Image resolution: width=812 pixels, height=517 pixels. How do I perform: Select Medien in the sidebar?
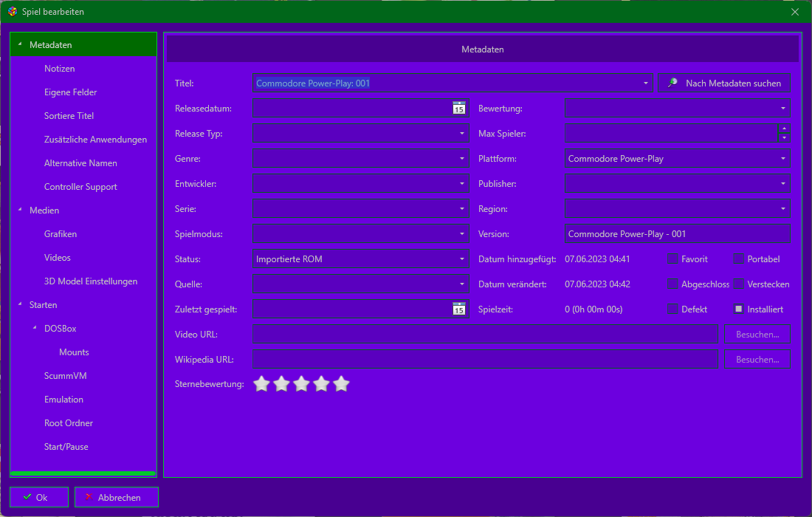(44, 210)
